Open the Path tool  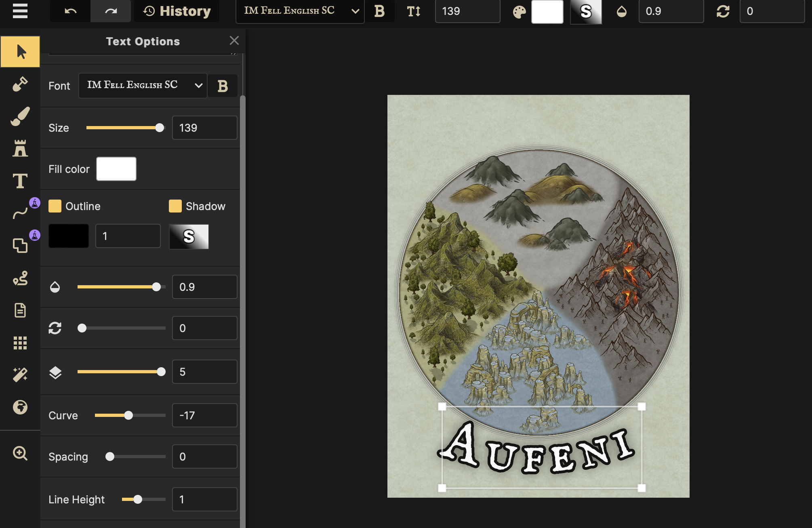[x=20, y=213]
